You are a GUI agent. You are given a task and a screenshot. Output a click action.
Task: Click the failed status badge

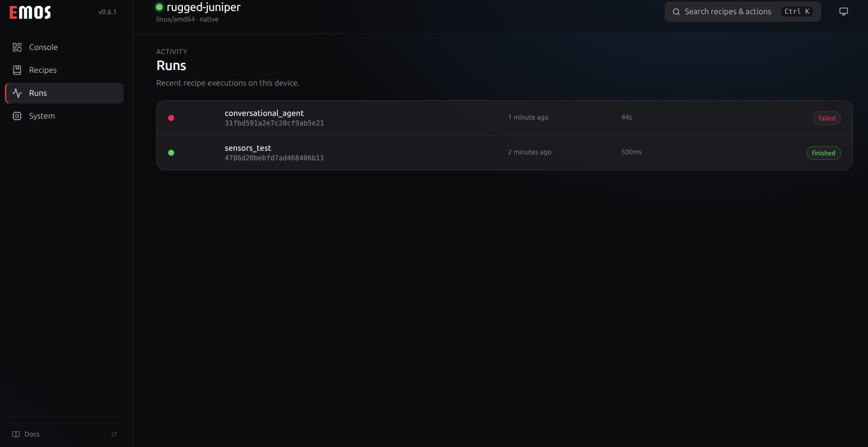tap(827, 118)
